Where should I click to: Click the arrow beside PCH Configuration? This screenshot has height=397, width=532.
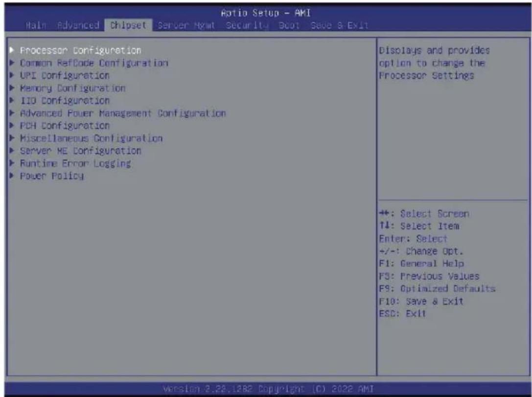pos(12,126)
